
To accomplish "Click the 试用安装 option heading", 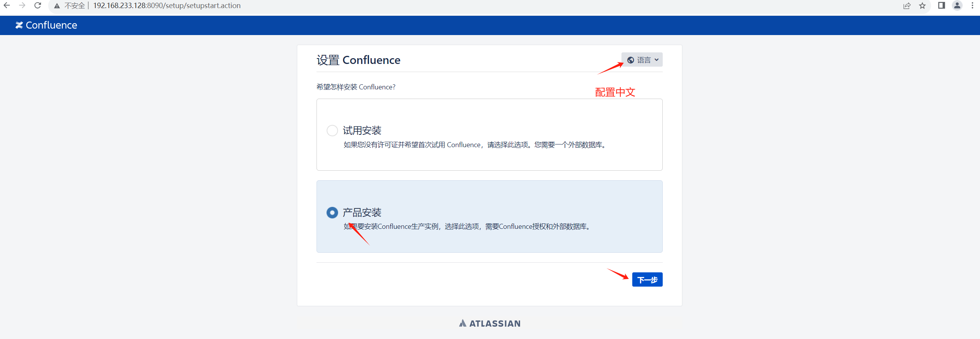I will point(362,131).
